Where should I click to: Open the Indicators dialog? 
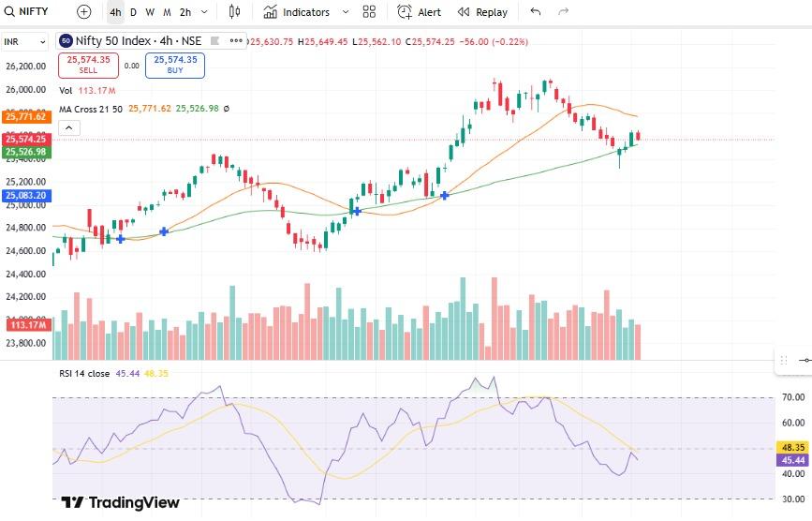click(296, 12)
